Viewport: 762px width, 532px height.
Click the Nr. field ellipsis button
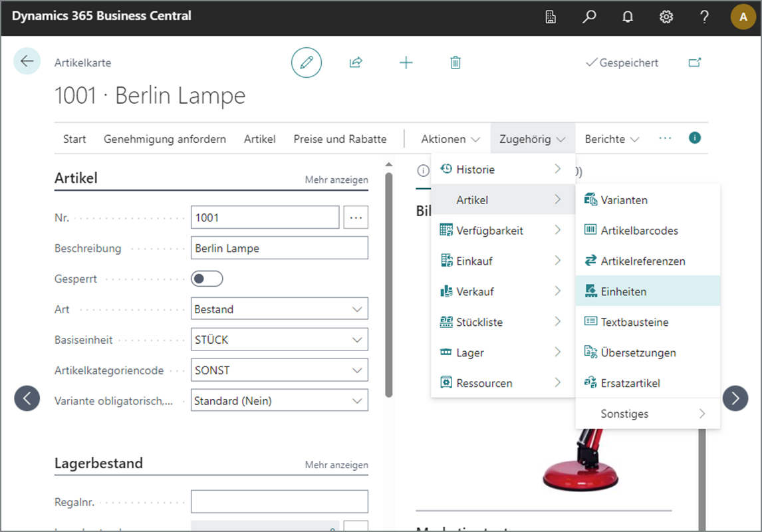pos(356,217)
